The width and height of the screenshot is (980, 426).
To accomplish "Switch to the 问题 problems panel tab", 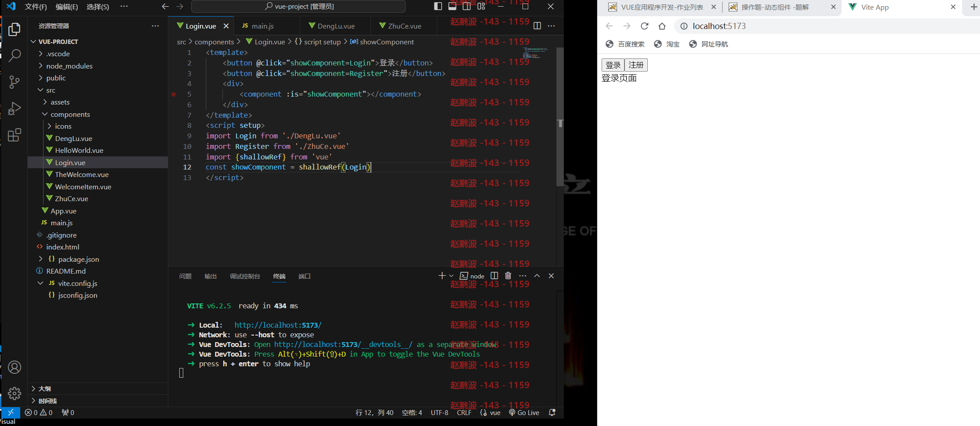I will pyautogui.click(x=185, y=276).
